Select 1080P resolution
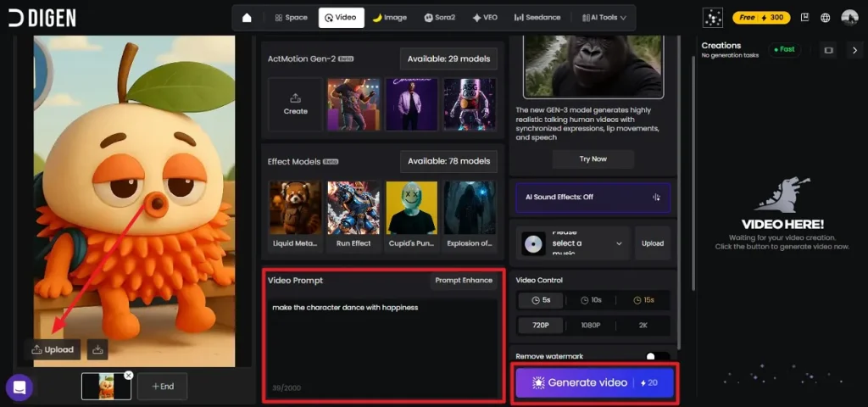Image resolution: width=868 pixels, height=407 pixels. click(x=590, y=325)
